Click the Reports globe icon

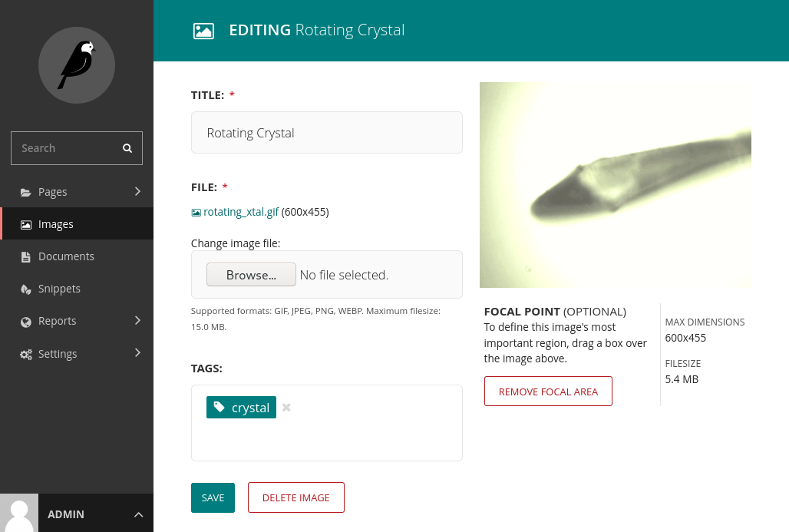point(26,322)
